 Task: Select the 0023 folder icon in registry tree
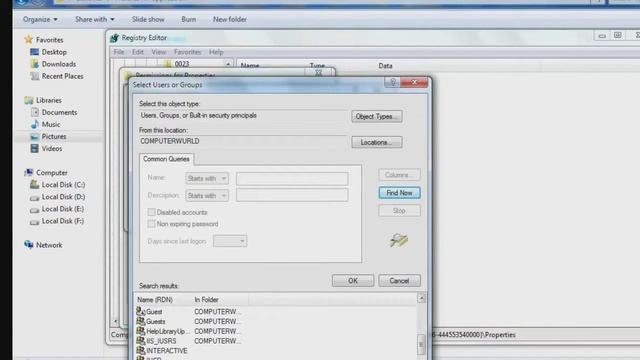(168, 64)
